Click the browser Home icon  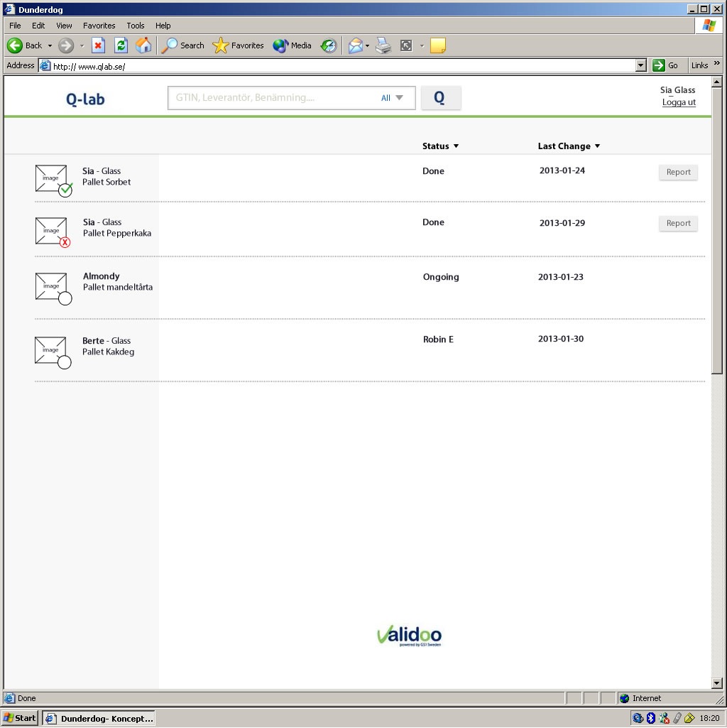coord(143,45)
